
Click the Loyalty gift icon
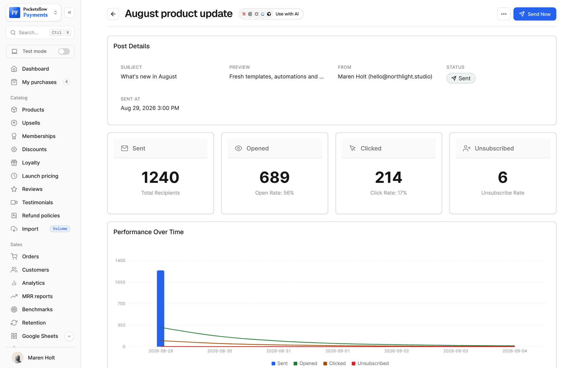14,162
